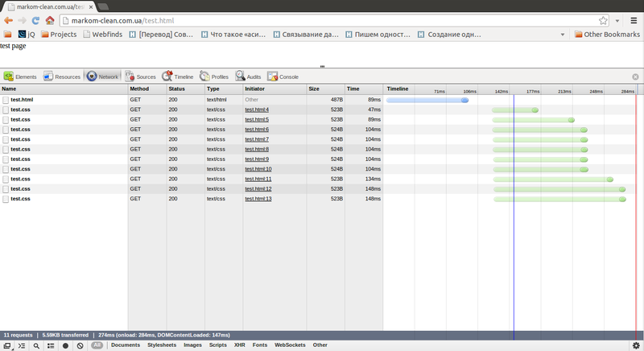Switch to small resource rows icon
The height and width of the screenshot is (351, 644).
(x=51, y=345)
